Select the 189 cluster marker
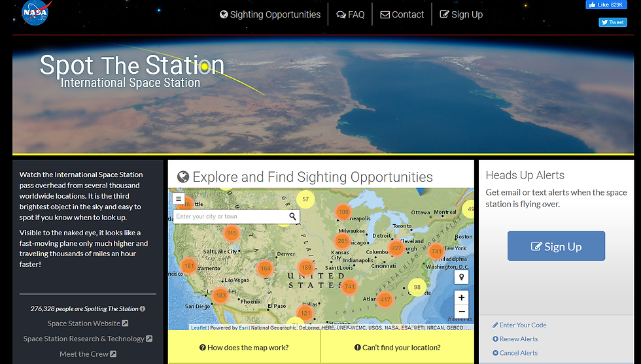This screenshot has height=364, width=641. coord(306,267)
